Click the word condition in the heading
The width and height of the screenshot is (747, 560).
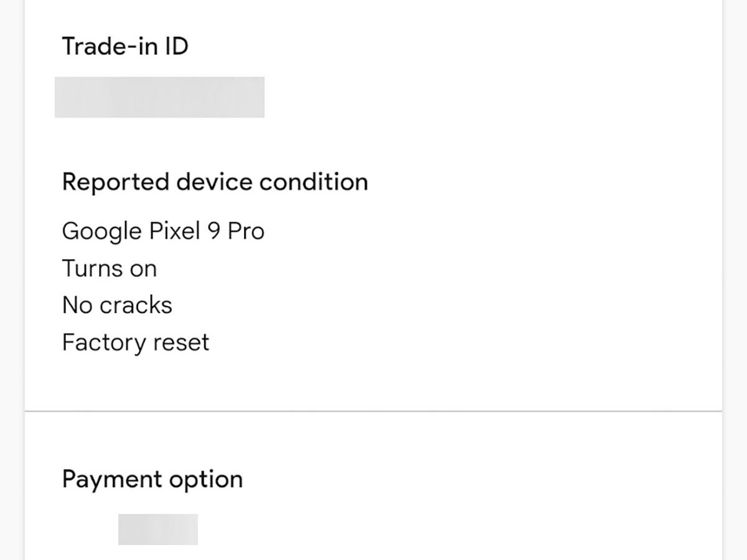pyautogui.click(x=314, y=182)
